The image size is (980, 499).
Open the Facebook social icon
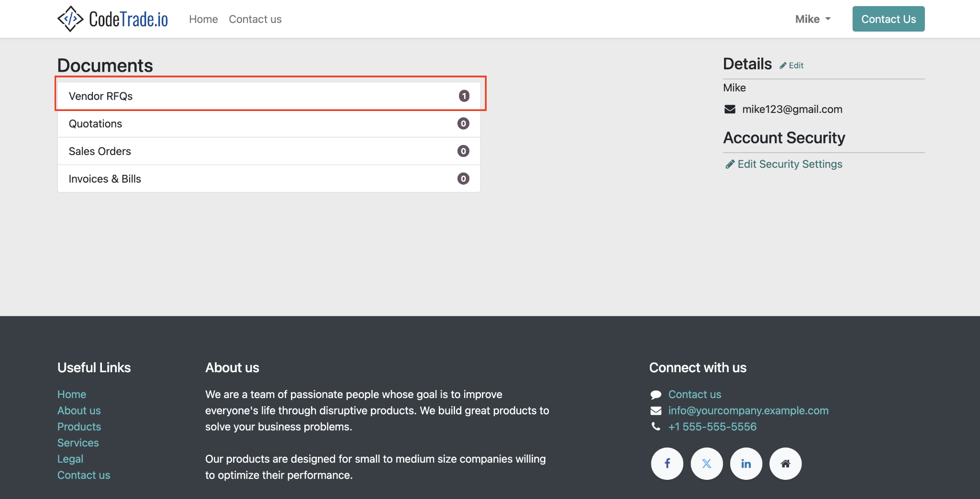(x=667, y=464)
